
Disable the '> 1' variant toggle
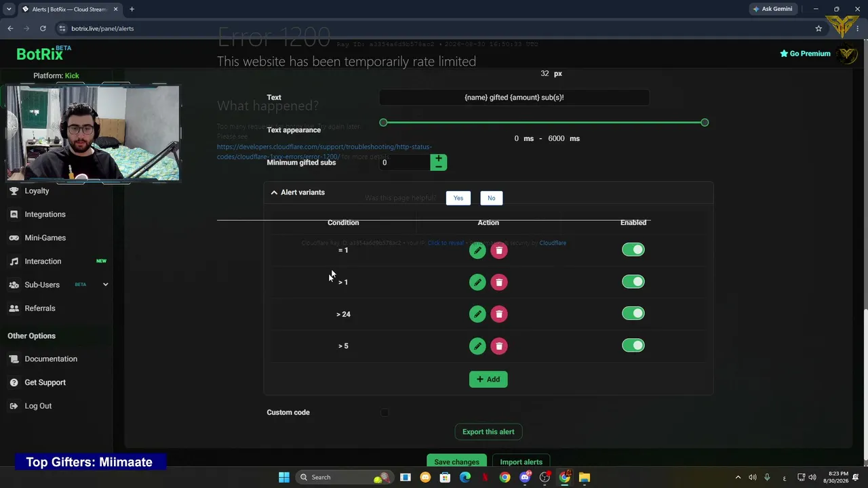(633, 282)
